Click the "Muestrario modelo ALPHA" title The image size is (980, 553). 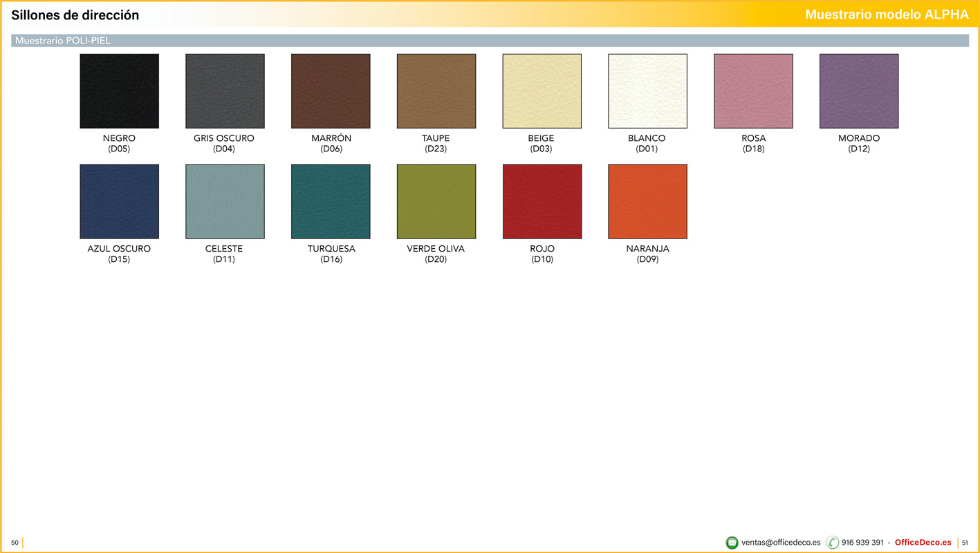click(887, 15)
